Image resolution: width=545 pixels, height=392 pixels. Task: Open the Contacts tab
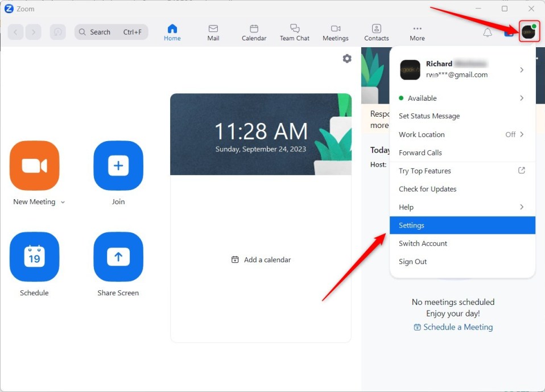click(377, 32)
